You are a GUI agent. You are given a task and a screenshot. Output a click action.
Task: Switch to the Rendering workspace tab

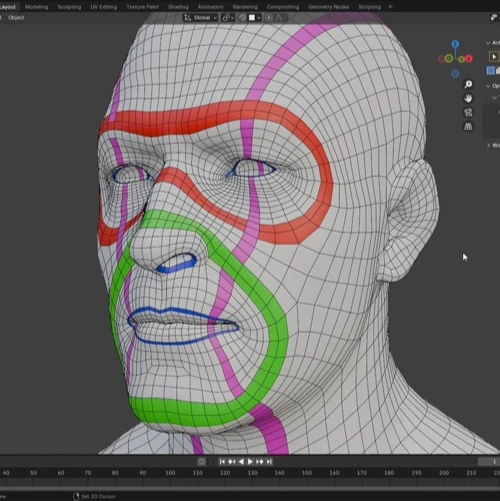(245, 7)
